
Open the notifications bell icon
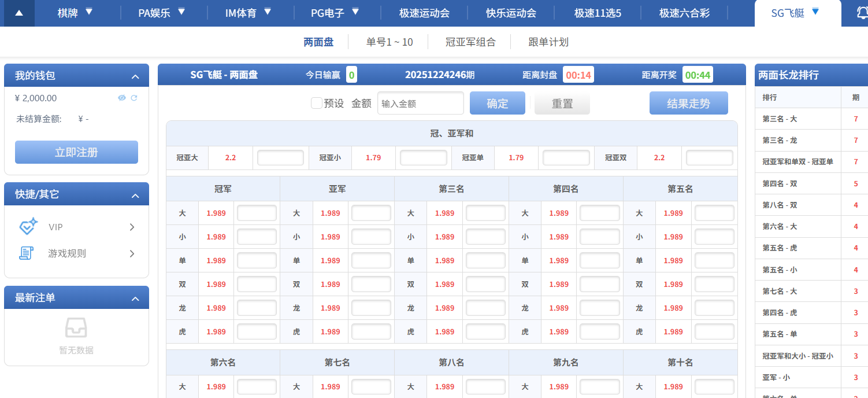click(x=863, y=12)
